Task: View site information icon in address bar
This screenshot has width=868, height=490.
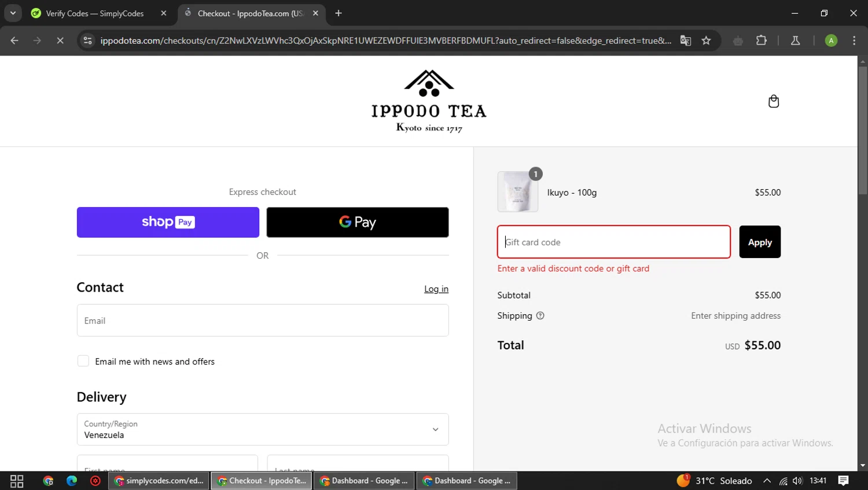Action: [88, 40]
